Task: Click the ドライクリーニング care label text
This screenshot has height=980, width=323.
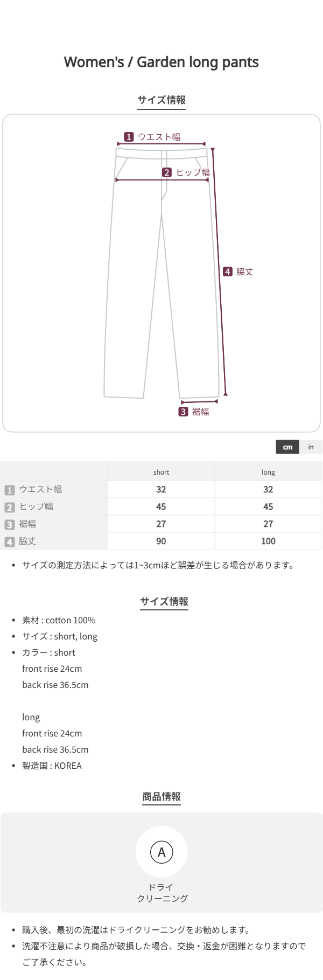Action: coord(161,893)
